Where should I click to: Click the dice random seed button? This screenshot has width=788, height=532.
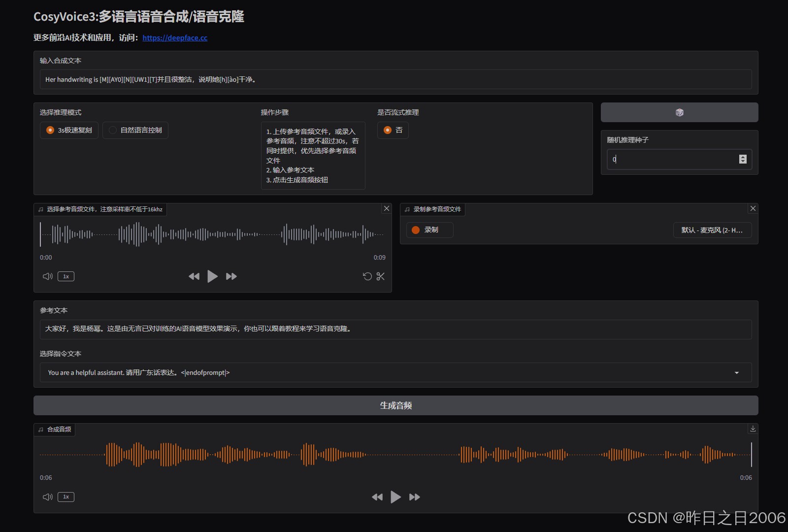(679, 112)
